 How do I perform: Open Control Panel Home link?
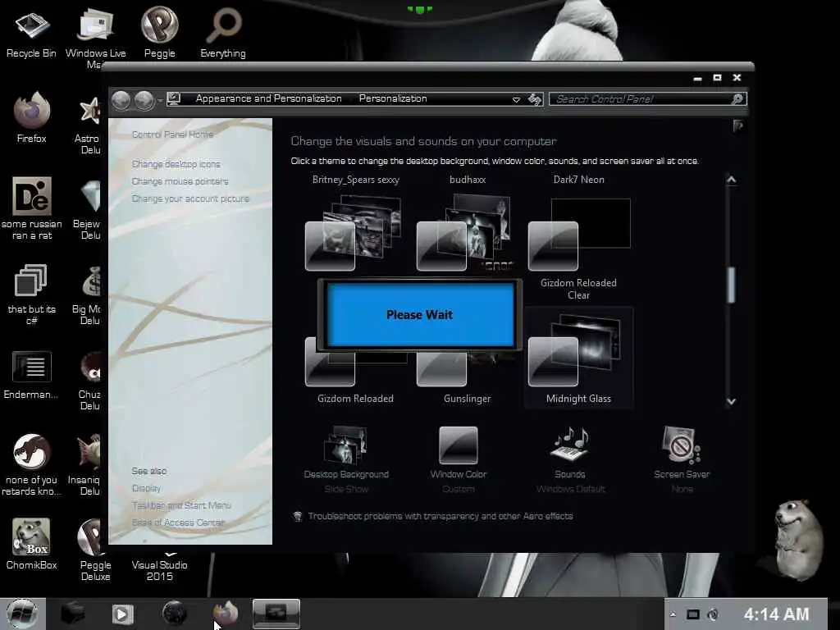pos(172,135)
